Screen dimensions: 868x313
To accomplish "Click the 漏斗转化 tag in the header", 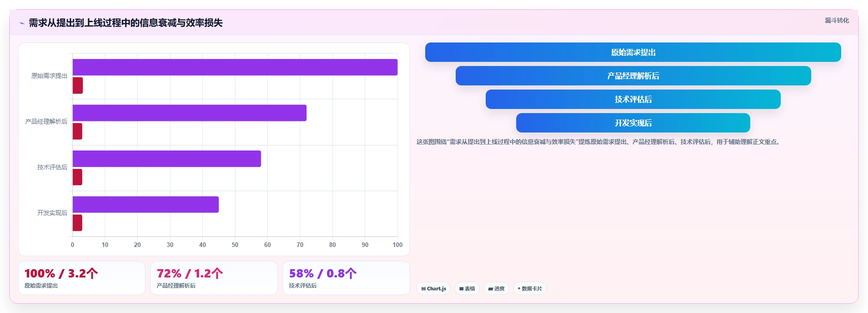I will click(x=837, y=20).
